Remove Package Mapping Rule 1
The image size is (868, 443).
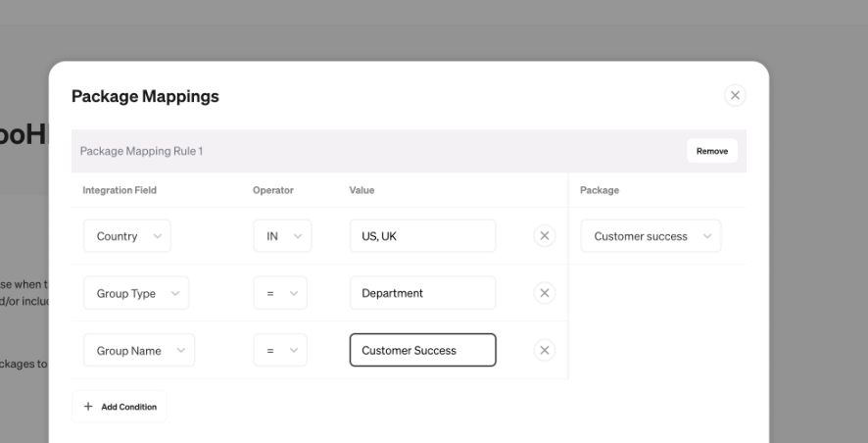pyautogui.click(x=712, y=151)
